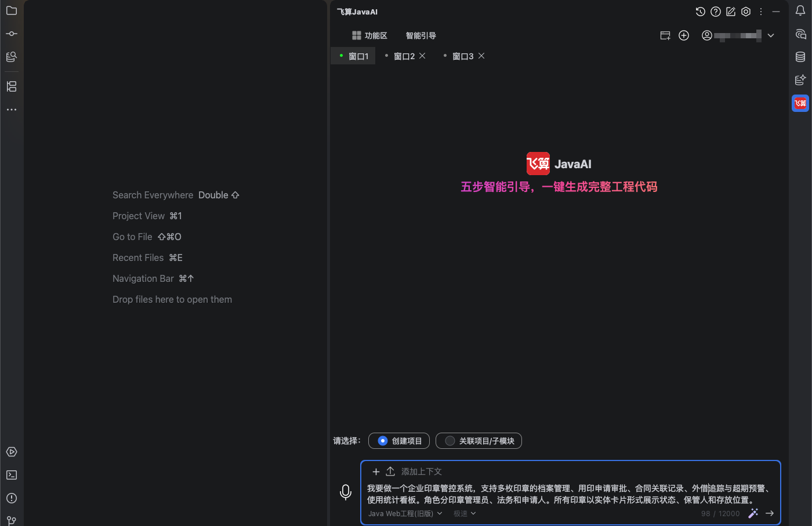Open the vertical dots options menu

click(761, 12)
